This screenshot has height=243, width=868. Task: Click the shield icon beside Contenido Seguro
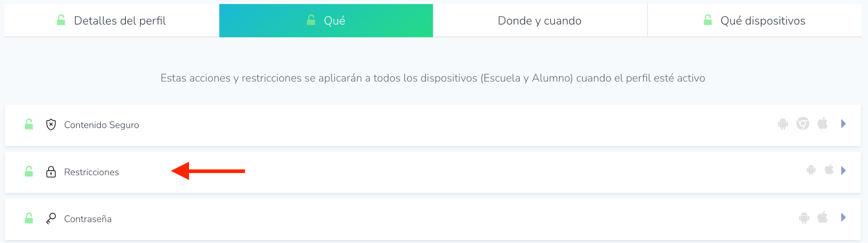tap(51, 125)
